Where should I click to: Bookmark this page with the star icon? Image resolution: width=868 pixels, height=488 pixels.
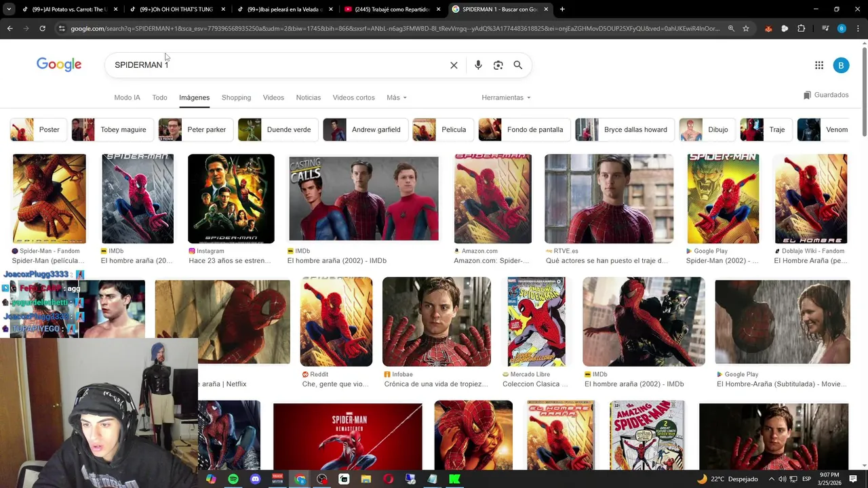[x=746, y=28]
